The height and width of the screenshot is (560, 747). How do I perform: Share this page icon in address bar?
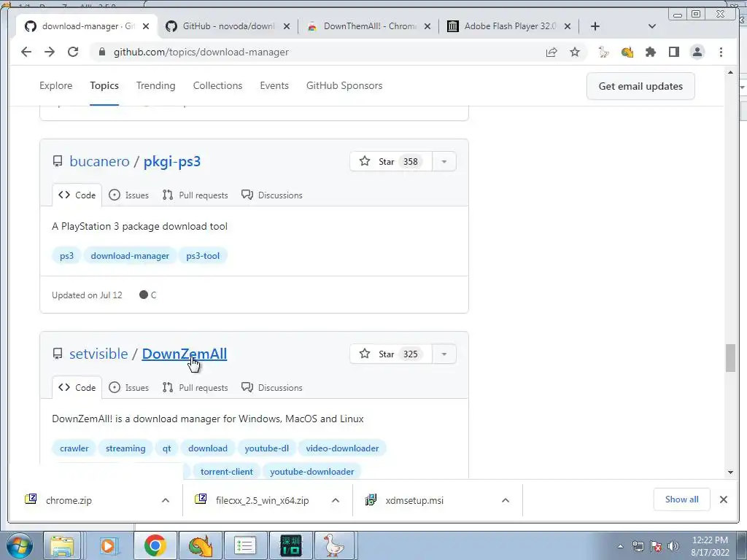(551, 52)
